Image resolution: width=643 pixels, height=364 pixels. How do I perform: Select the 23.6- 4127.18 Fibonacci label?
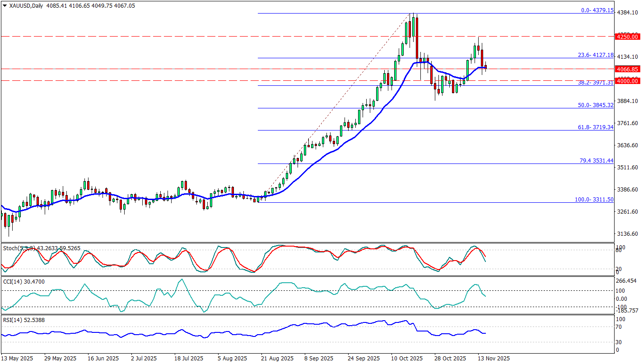pyautogui.click(x=595, y=55)
